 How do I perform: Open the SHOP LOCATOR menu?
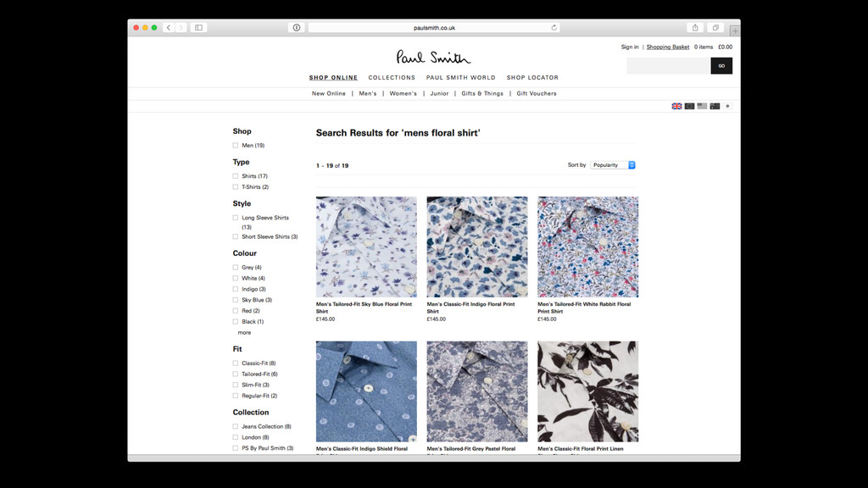click(x=532, y=77)
